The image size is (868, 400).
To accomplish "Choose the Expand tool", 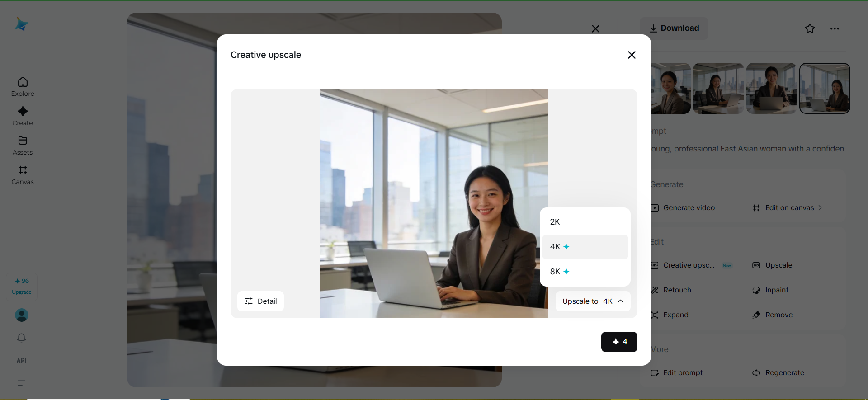I will (x=670, y=315).
